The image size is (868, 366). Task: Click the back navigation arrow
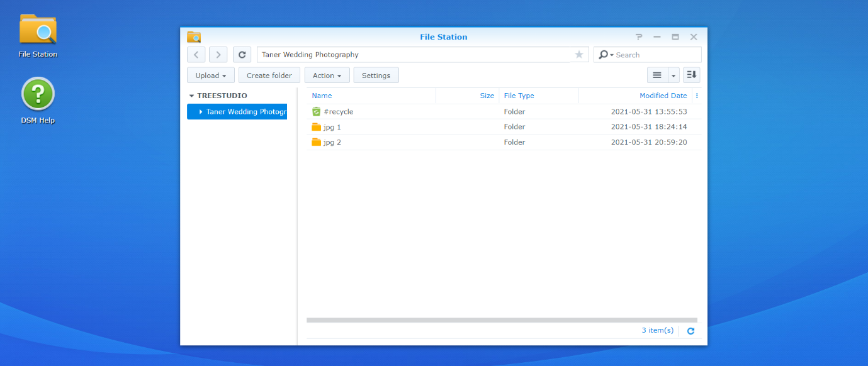(x=196, y=55)
